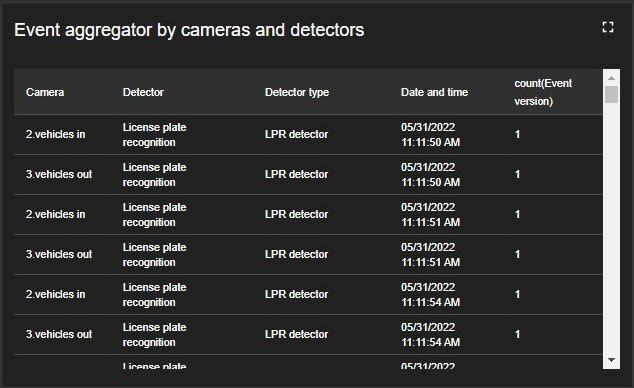Sort by Date and time header
The width and height of the screenshot is (634, 388).
pos(434,92)
